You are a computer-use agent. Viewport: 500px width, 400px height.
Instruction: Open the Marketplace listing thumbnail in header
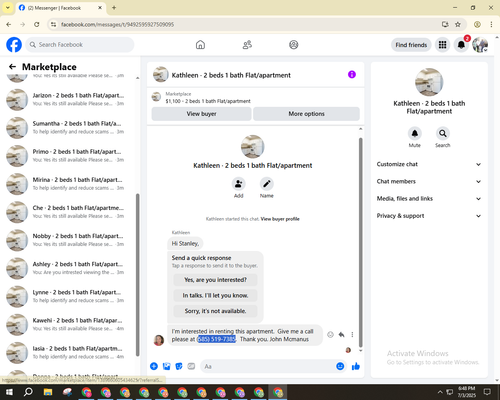pyautogui.click(x=156, y=97)
